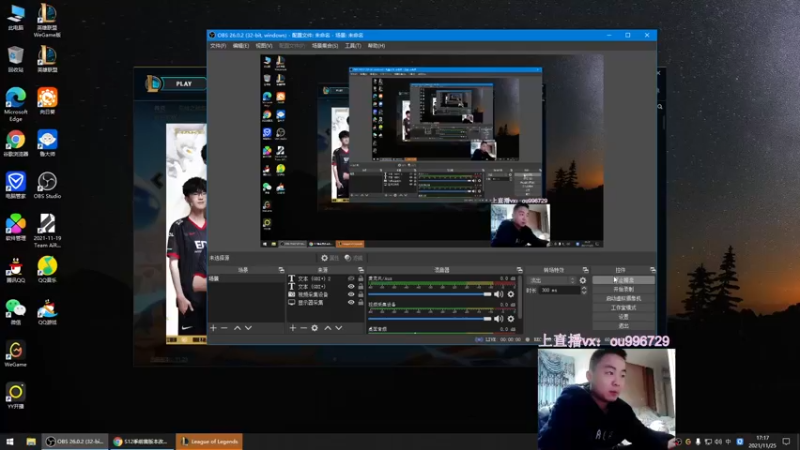Viewport: 800px width, 450px height.
Task: Adjust 视频采集设备 mixer volume slider
Action: 430,319
